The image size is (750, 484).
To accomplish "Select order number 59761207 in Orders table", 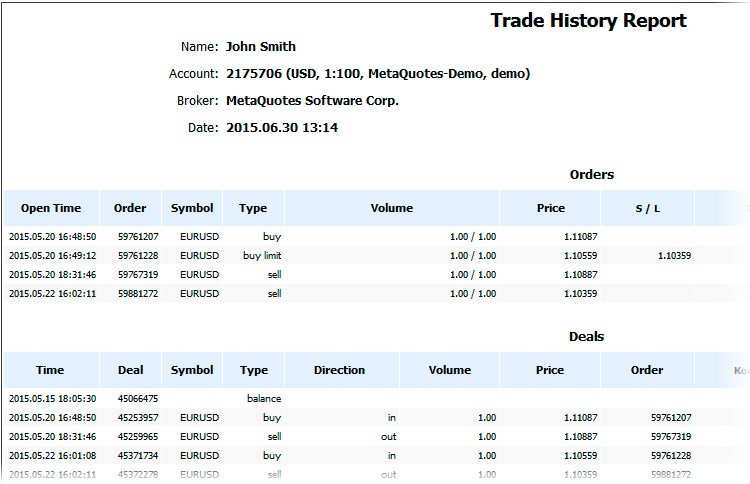I will click(x=138, y=237).
